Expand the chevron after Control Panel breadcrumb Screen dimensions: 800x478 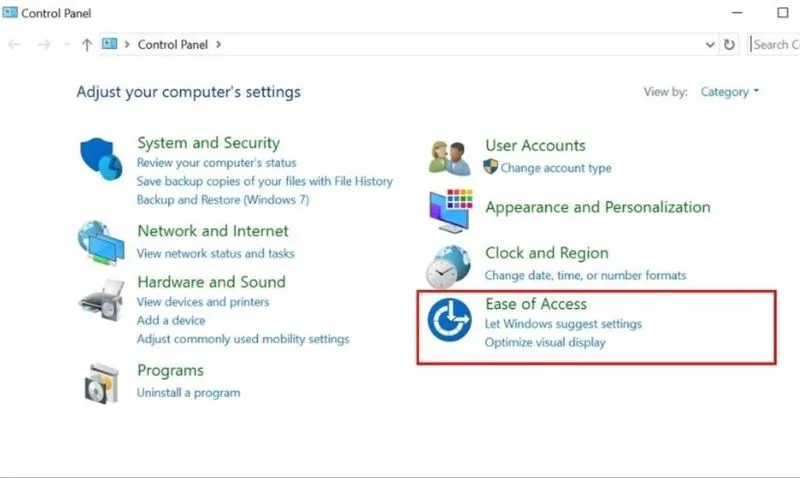click(218, 44)
